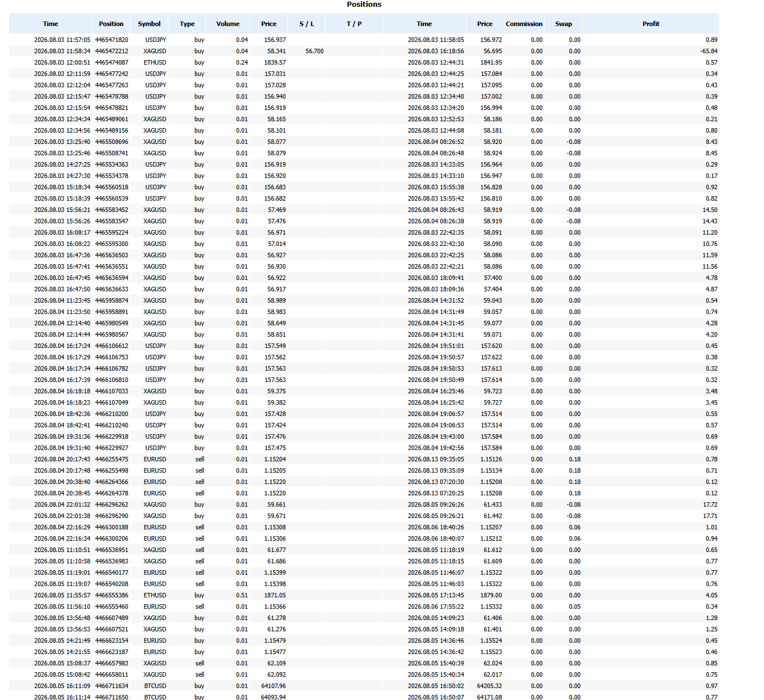Click the Commission column header
This screenshot has width=764, height=700.
[x=524, y=24]
